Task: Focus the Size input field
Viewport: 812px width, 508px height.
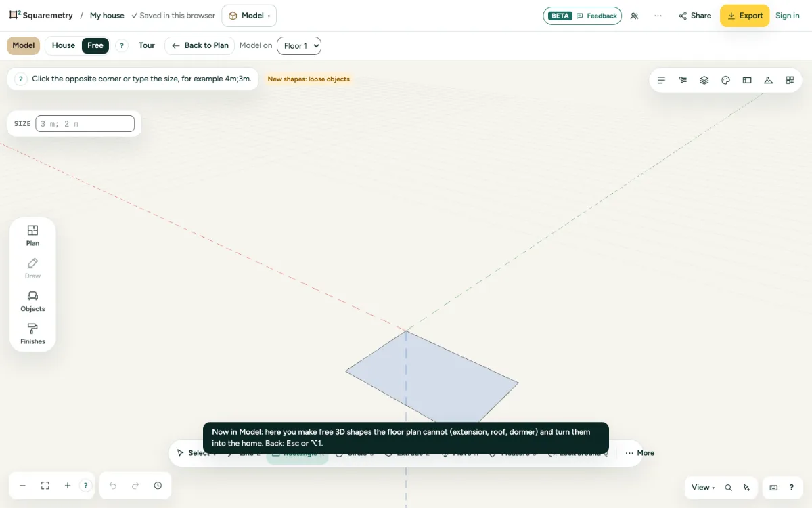Action: (85, 124)
